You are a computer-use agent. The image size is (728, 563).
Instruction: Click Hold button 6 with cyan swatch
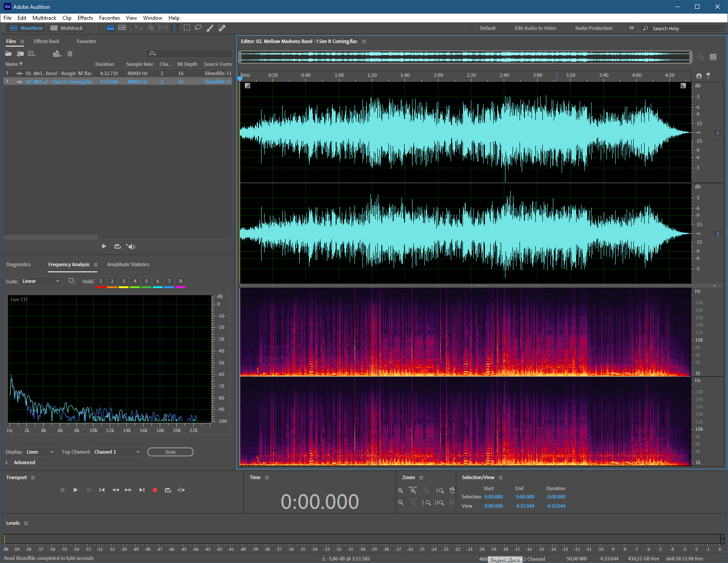158,281
